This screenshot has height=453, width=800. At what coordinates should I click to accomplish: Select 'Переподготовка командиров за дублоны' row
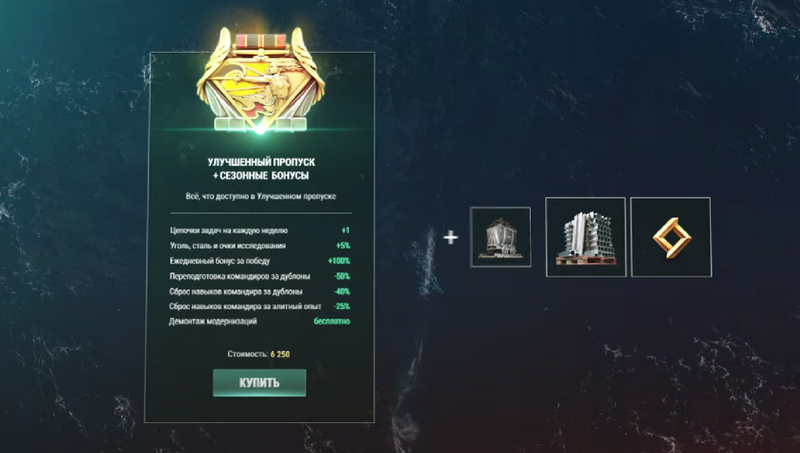(x=260, y=276)
